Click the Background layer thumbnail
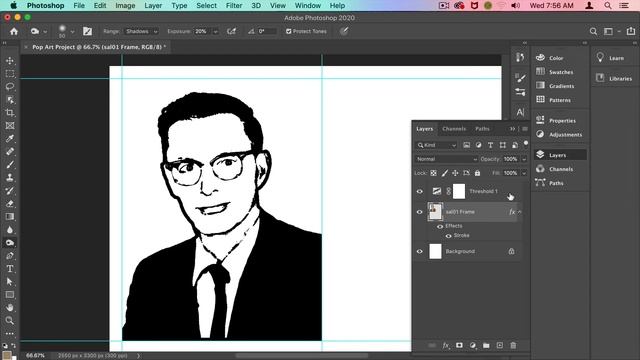The height and width of the screenshot is (360, 640). [x=435, y=251]
